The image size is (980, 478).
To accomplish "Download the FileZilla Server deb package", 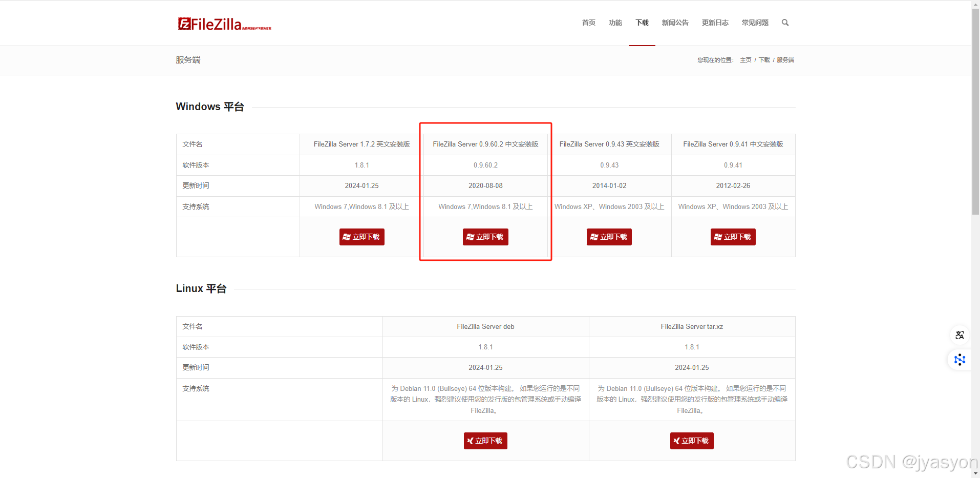I will click(485, 441).
